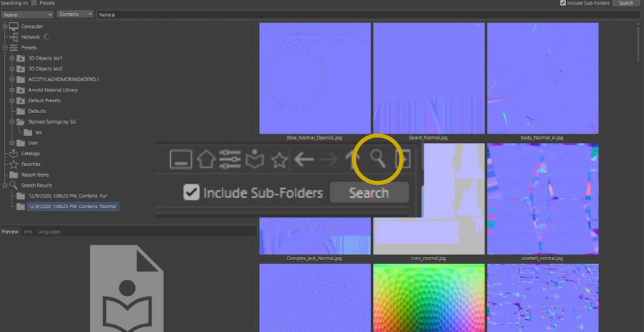Select the cowbell_normal.jpg thumbnail

click(x=542, y=199)
